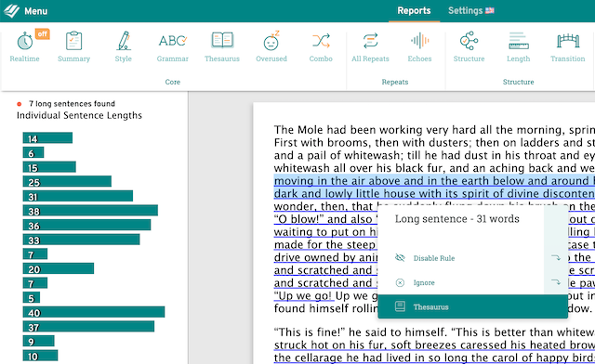The width and height of the screenshot is (595, 364).
Task: Select the 5-word sentence bar
Action: 32,298
